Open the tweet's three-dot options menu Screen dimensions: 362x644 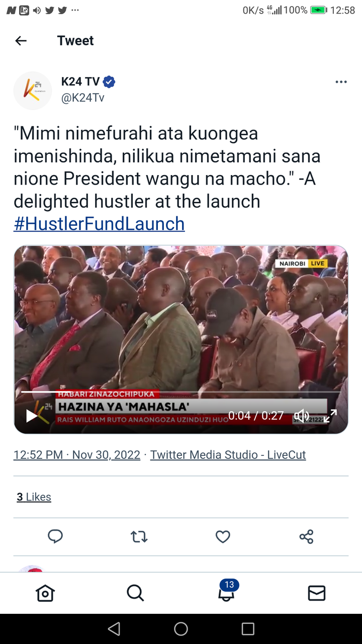[341, 82]
